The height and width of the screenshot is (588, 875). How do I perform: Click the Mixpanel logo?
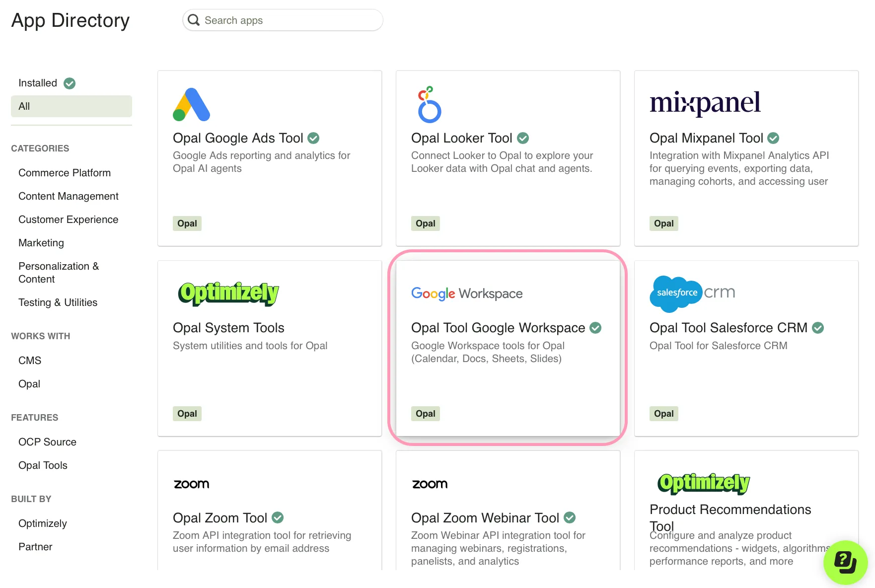point(705,103)
